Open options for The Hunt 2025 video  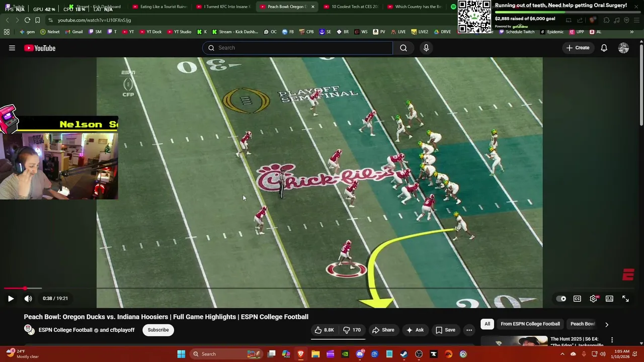tap(612, 340)
